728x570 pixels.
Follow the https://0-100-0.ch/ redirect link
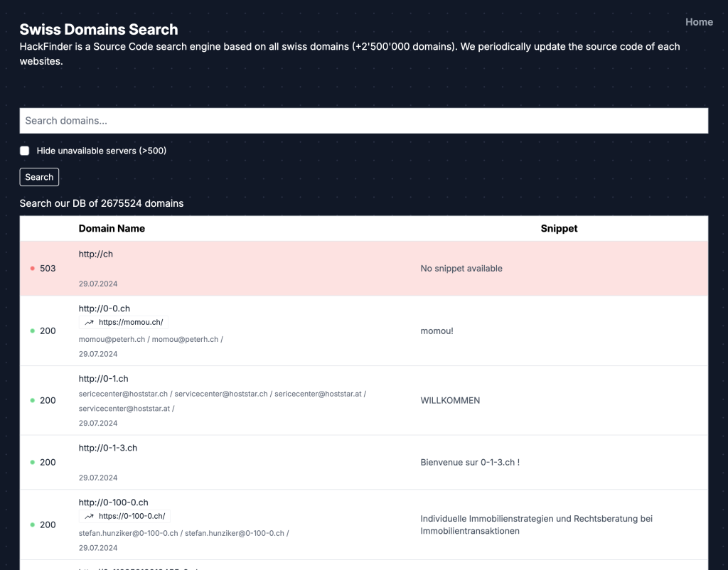pos(132,517)
